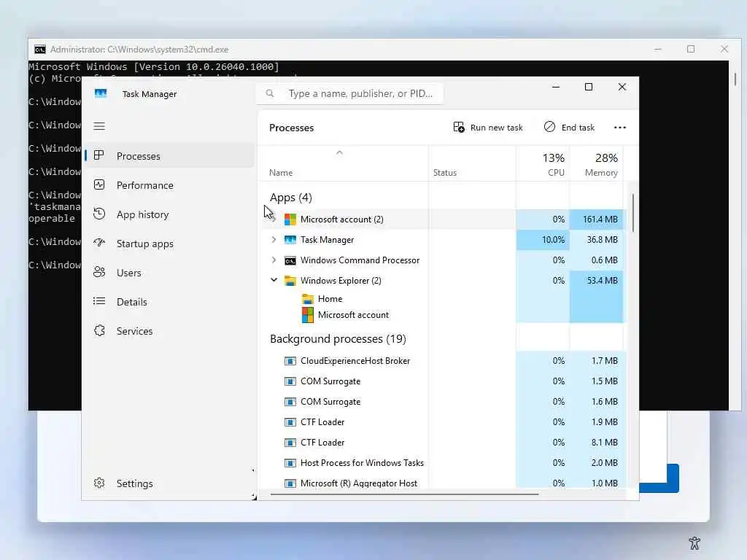The height and width of the screenshot is (560, 747).
Task: Open the Details page
Action: click(170, 301)
